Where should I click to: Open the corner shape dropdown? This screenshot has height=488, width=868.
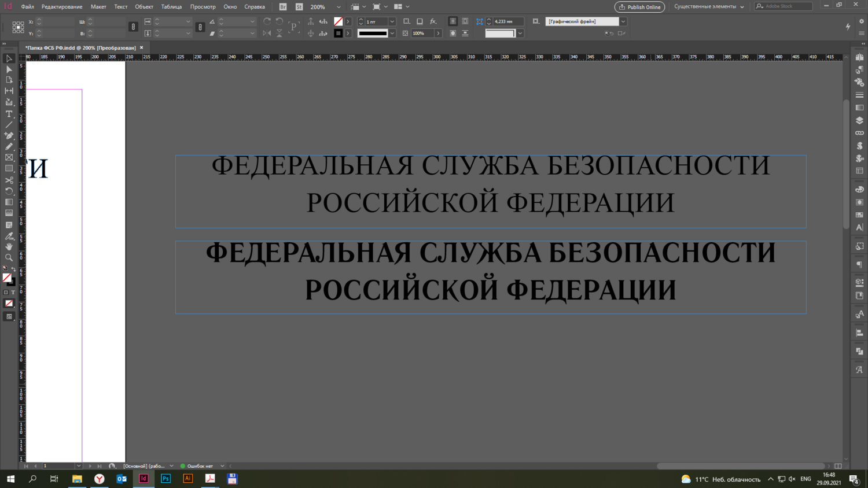click(x=520, y=34)
